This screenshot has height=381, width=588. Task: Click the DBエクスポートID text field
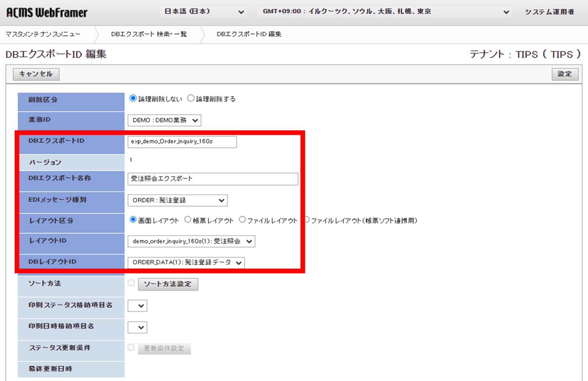click(182, 142)
